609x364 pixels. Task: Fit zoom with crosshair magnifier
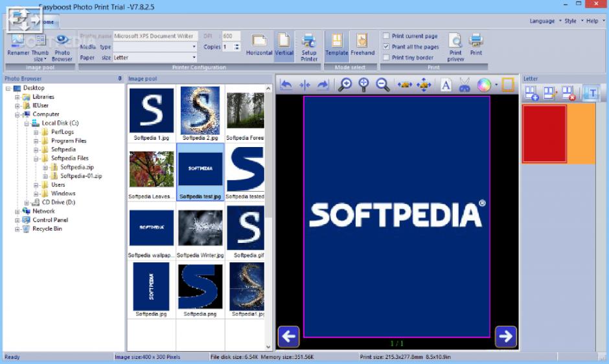363,85
